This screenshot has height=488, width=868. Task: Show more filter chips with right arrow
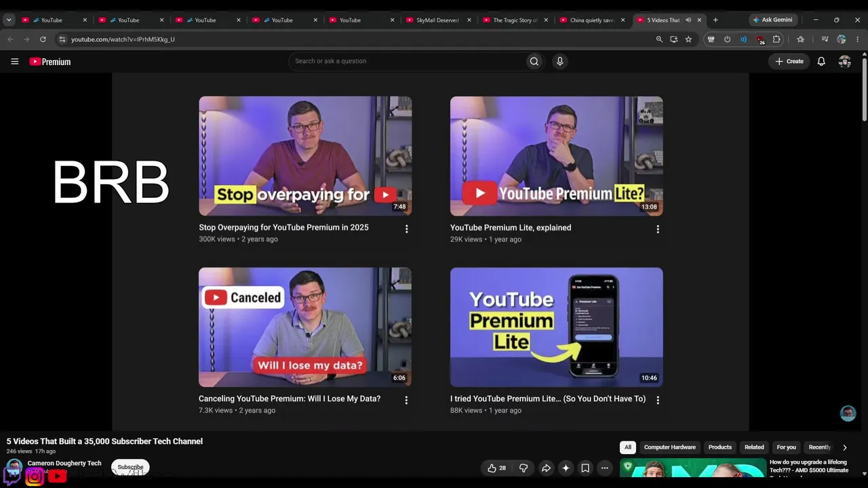click(x=844, y=447)
